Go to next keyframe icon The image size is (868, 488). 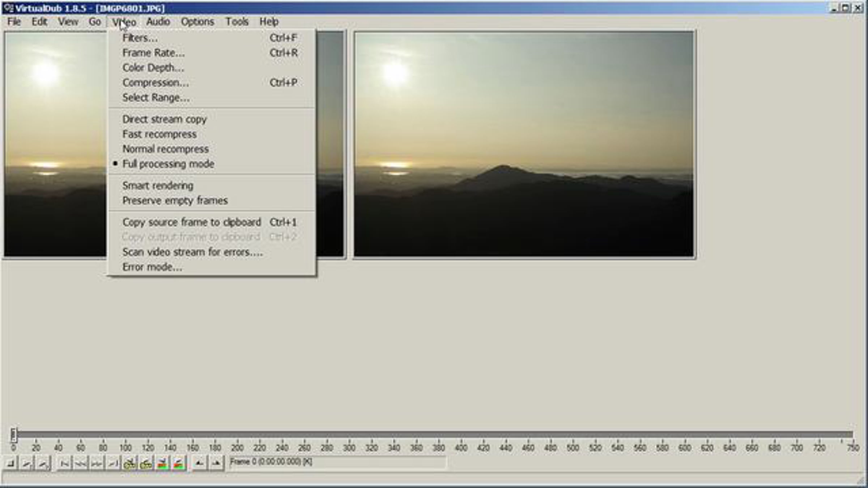coord(146,463)
